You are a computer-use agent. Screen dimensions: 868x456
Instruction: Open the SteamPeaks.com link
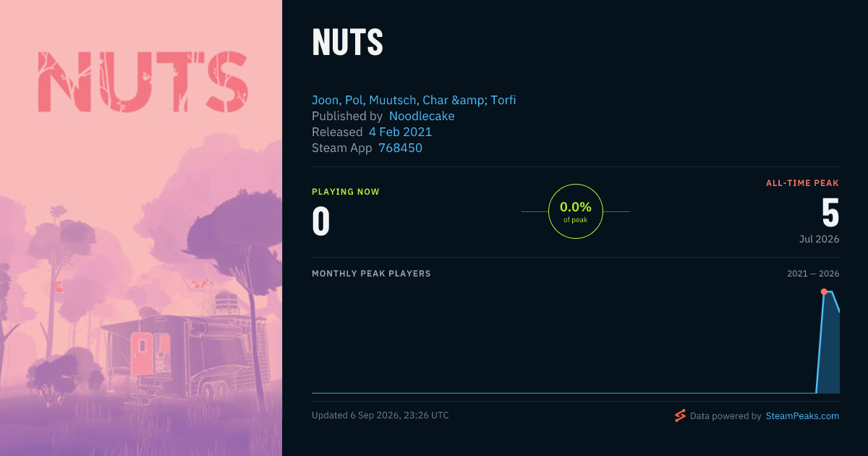click(802, 416)
